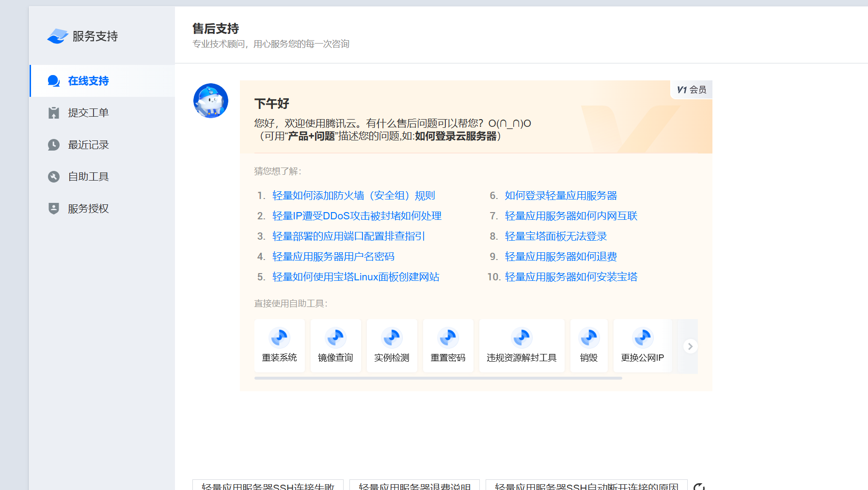Open the 镜像查询 tool

(x=335, y=345)
